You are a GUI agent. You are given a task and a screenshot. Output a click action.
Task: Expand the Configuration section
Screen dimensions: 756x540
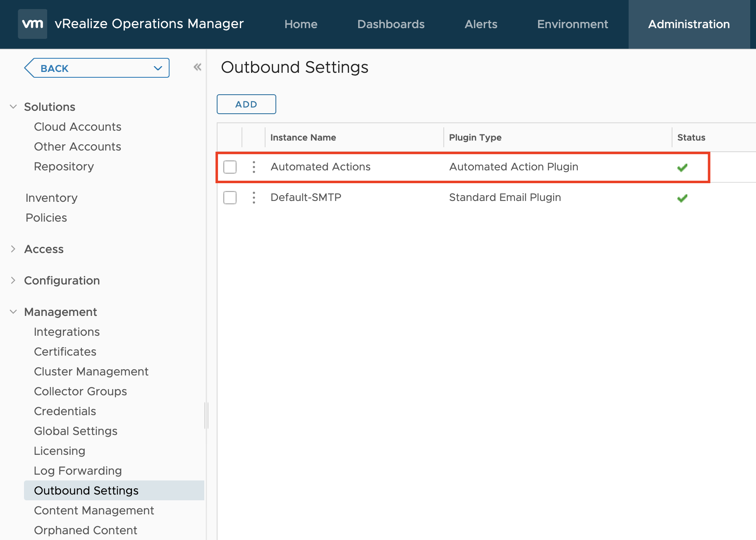tap(13, 280)
